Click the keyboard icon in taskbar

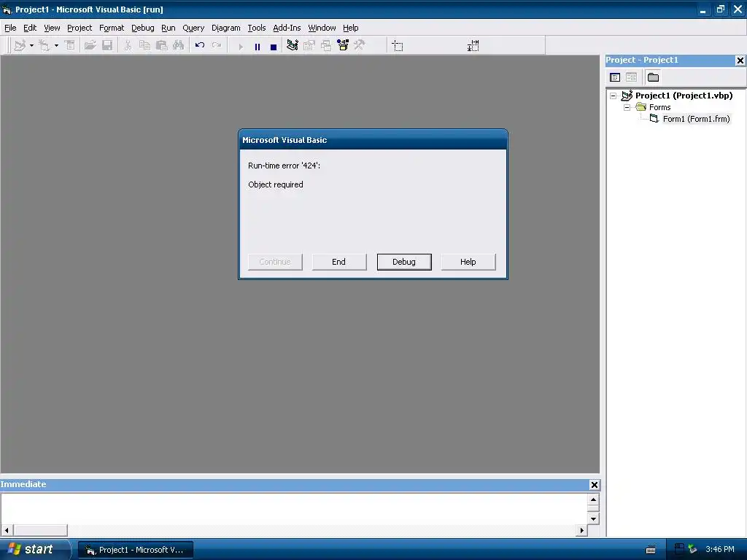coord(650,550)
